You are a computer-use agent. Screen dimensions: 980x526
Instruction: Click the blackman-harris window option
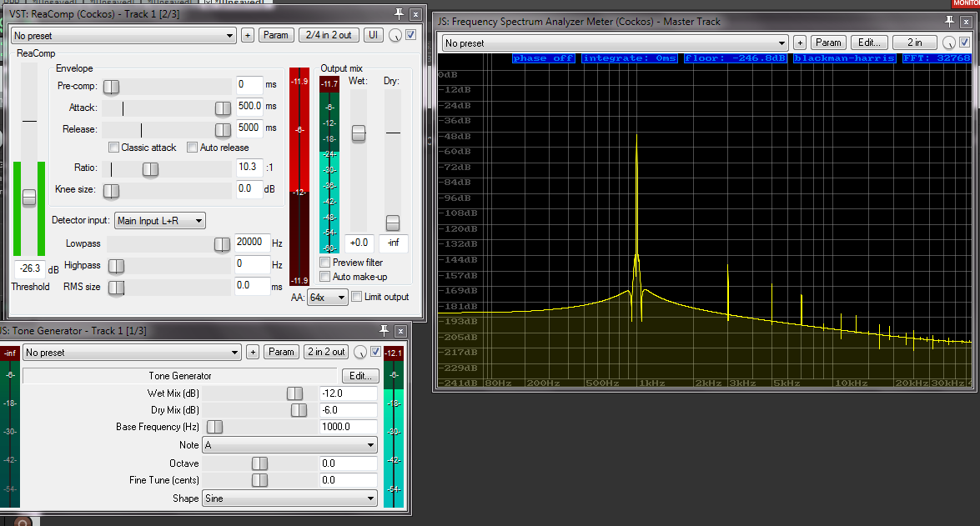(844, 58)
